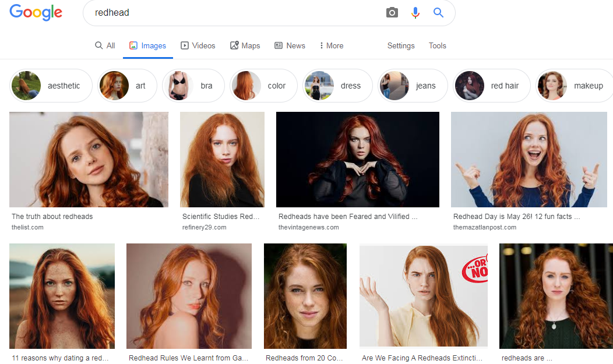Image resolution: width=613 pixels, height=364 pixels.
Task: Choose the color filter chip
Action: 263,86
